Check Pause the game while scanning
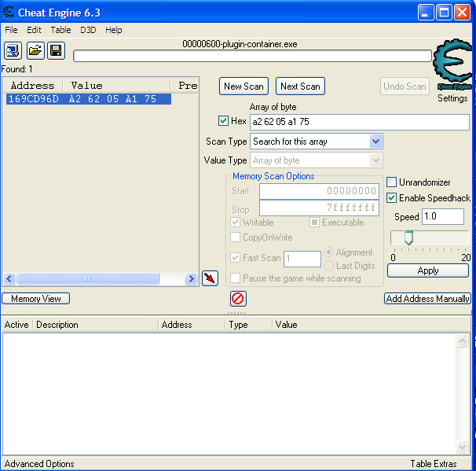Image resolution: width=476 pixels, height=471 pixels. click(235, 278)
